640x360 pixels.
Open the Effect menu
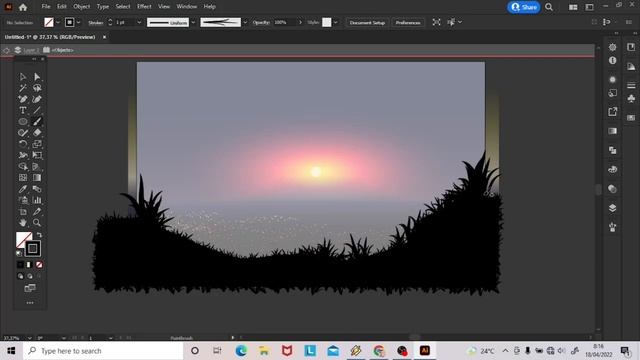click(144, 7)
